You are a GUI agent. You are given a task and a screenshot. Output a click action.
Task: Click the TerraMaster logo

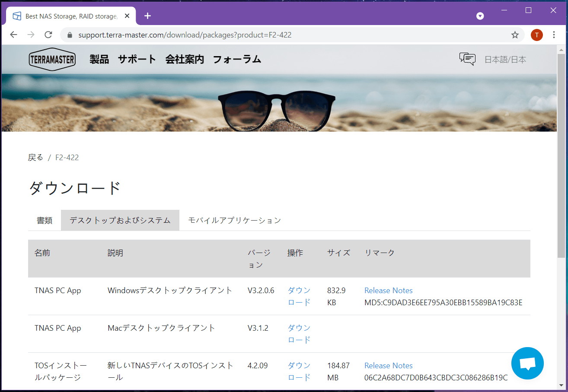click(x=52, y=60)
